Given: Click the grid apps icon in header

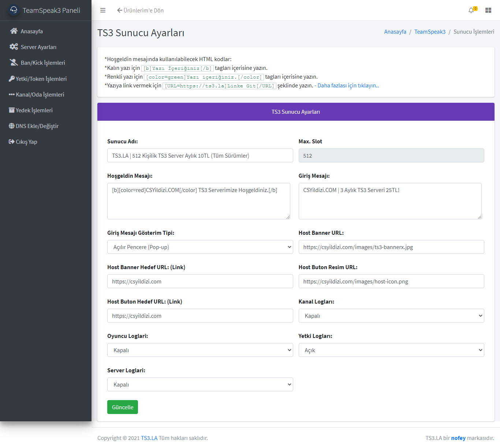Looking at the screenshot, I should click(488, 10).
